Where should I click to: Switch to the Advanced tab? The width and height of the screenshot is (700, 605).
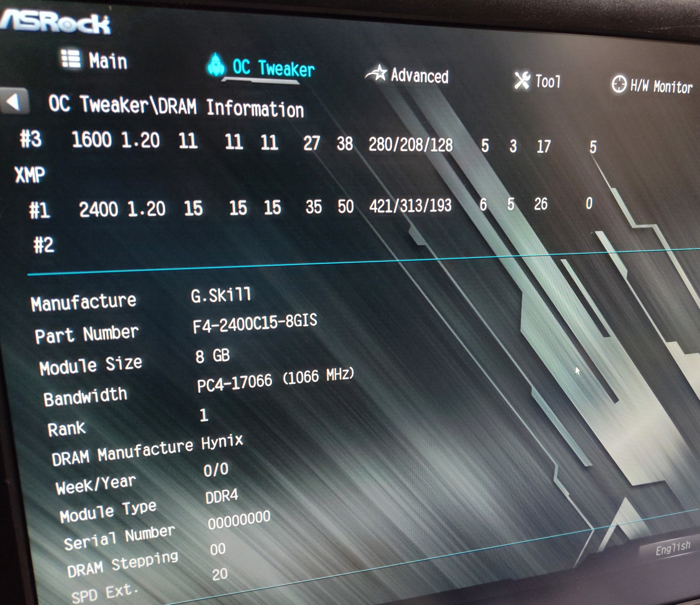click(408, 75)
